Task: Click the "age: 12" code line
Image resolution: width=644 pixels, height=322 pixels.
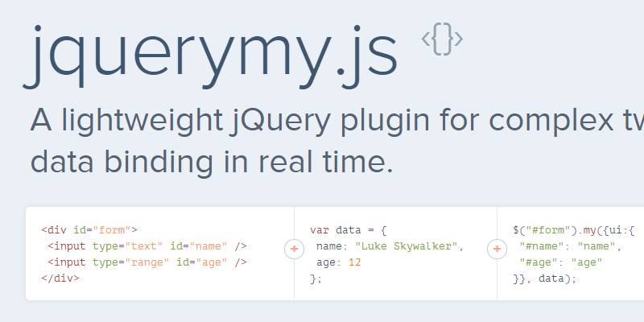Action: click(x=339, y=262)
